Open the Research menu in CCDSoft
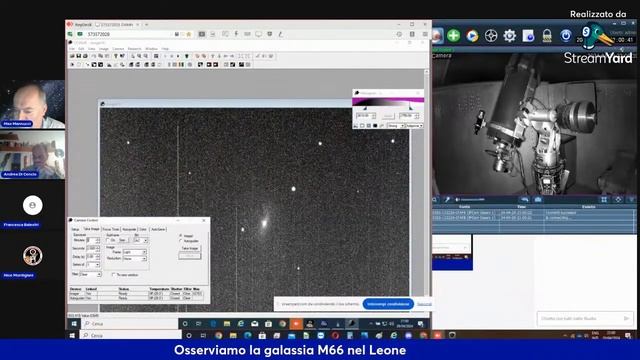 tap(135, 49)
